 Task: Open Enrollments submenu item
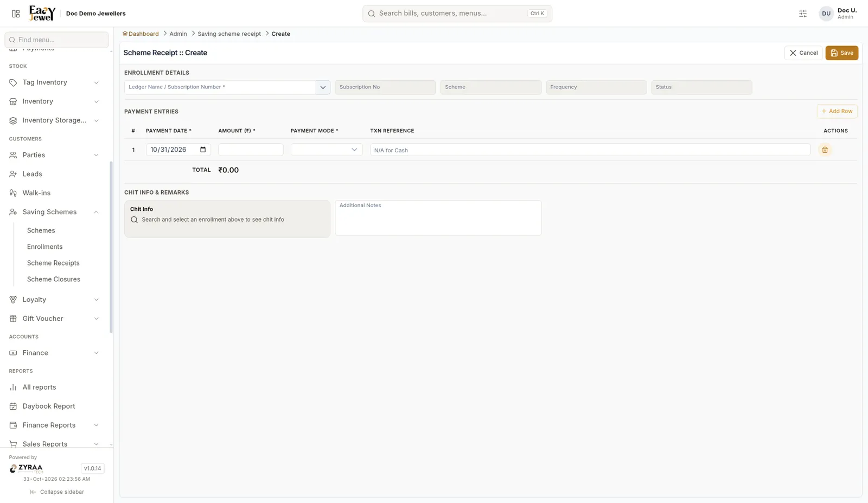(x=45, y=247)
